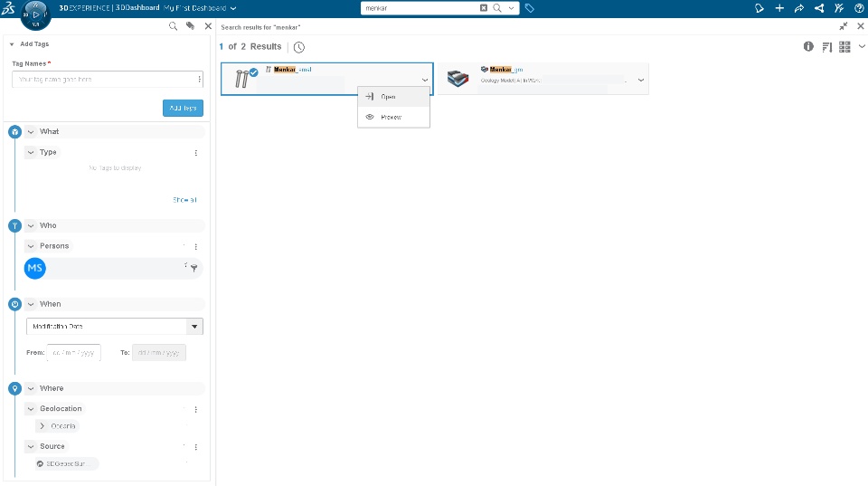Open Geolocation options menu dots

[x=196, y=410]
